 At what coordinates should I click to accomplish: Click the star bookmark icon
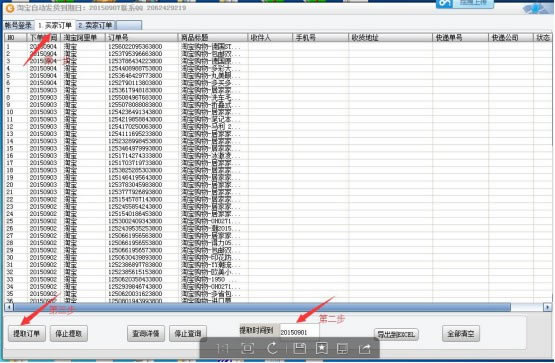(321, 348)
